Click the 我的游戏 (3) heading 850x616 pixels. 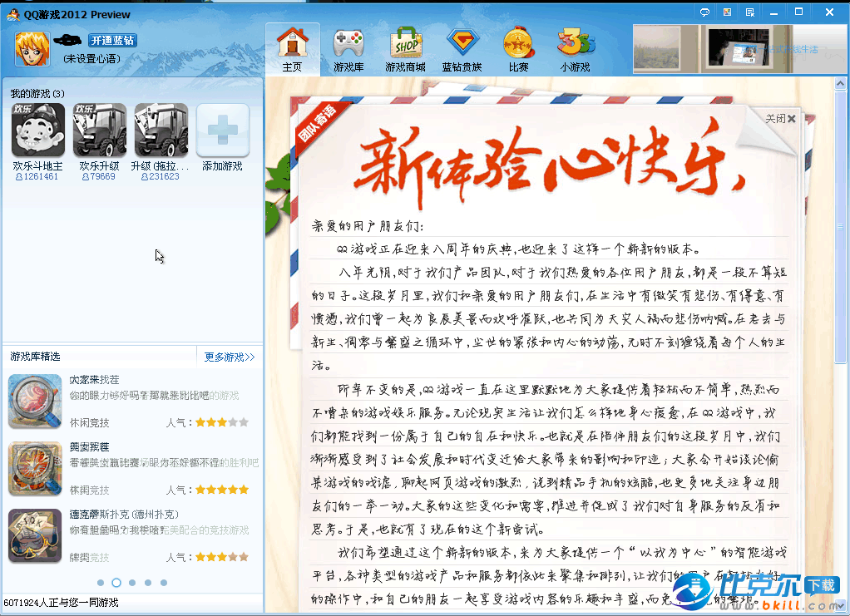(x=37, y=94)
